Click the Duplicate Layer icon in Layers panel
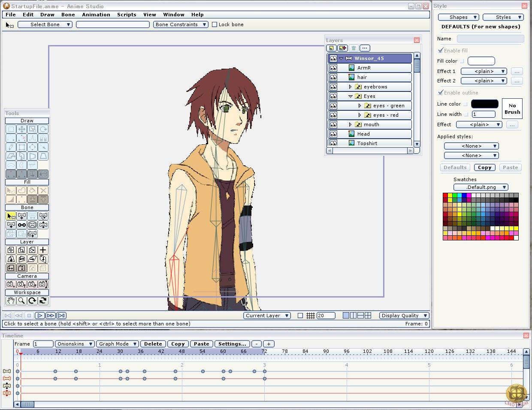 (x=342, y=48)
